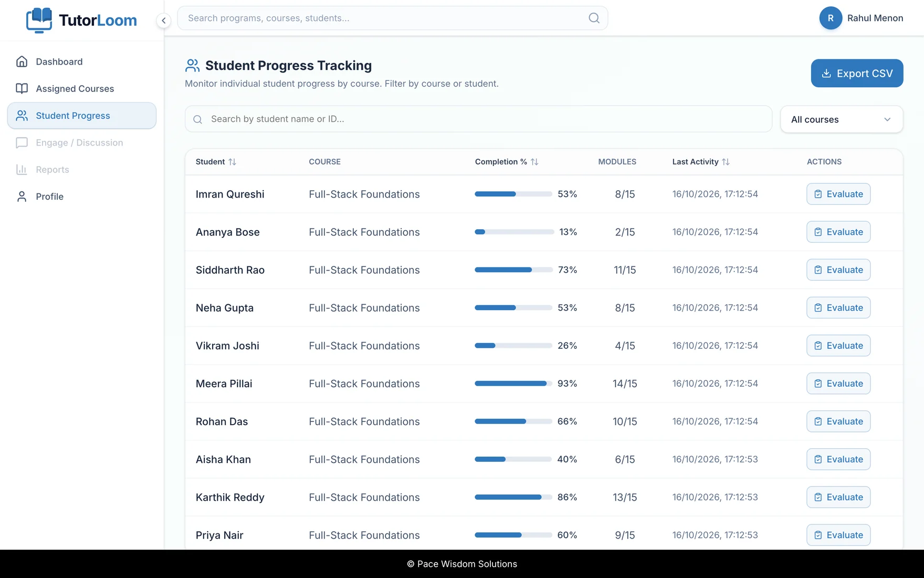
Task: Click clipboard icon in Siddharth Rao's Evaluate button
Action: click(818, 270)
